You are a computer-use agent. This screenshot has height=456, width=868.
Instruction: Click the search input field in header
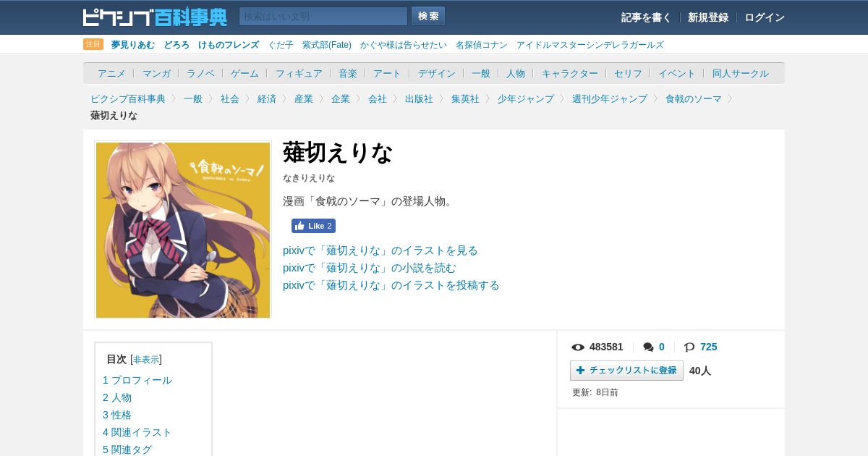tap(323, 17)
